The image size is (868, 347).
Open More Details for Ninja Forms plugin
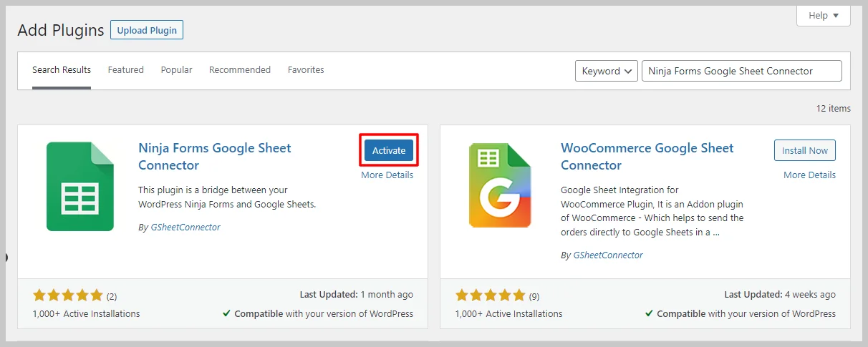click(387, 175)
